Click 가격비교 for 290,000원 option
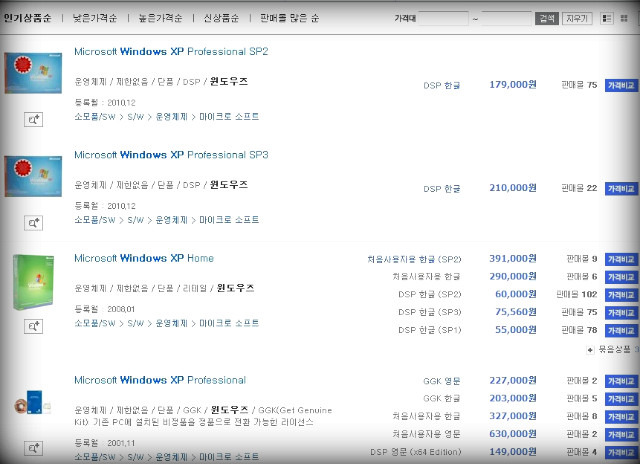This screenshot has height=464, width=640. point(621,277)
